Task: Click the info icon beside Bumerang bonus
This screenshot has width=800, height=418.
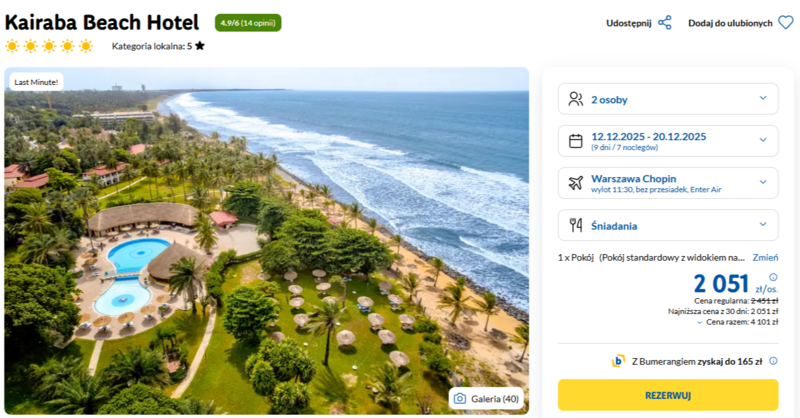Action: coord(773,361)
